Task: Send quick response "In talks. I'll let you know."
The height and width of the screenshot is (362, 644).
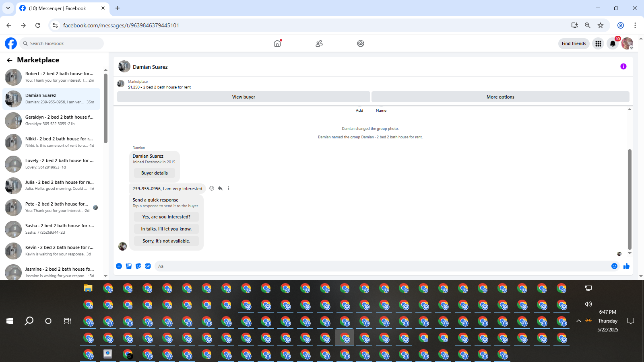Action: coord(166,229)
